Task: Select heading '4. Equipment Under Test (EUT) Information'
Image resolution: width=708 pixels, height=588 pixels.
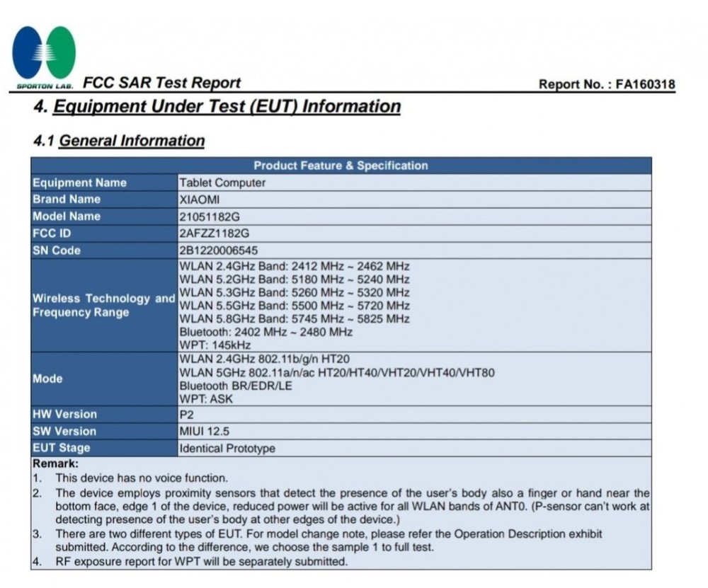Action: pos(217,107)
